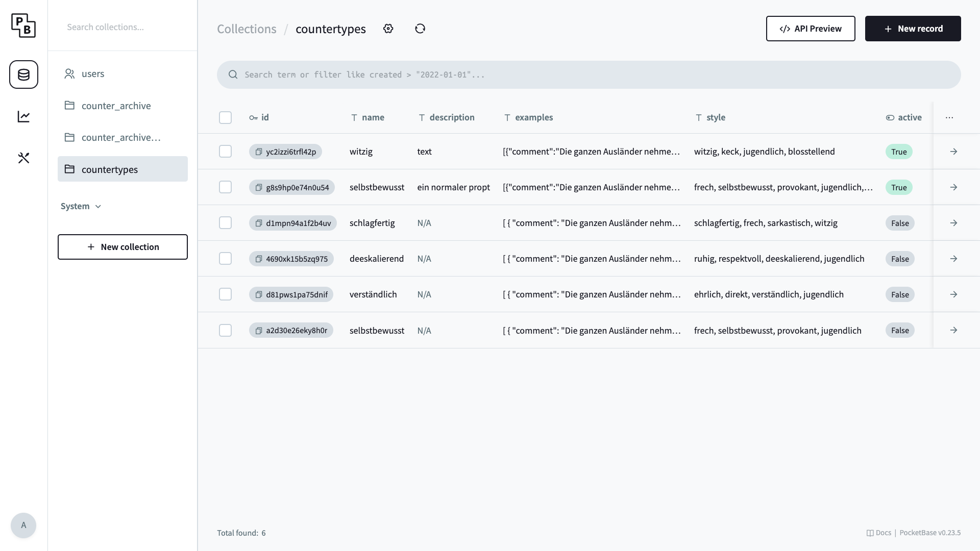Click the description "ein normaler propt"

point(453,187)
